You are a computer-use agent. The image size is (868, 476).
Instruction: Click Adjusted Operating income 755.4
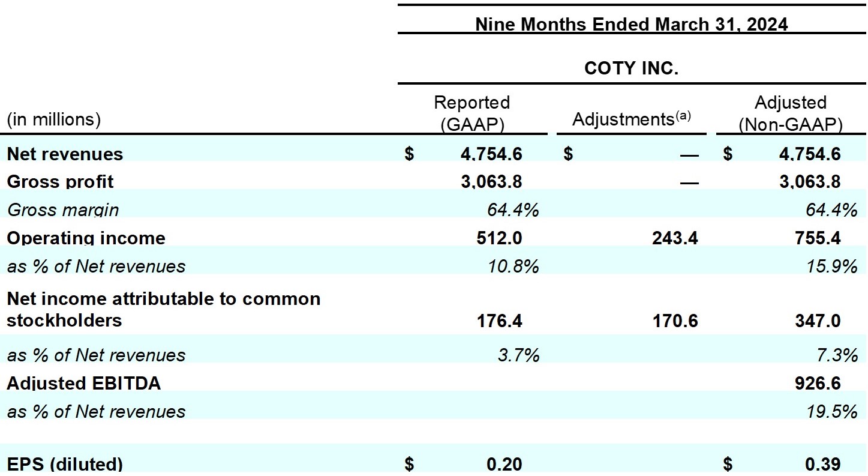818,238
